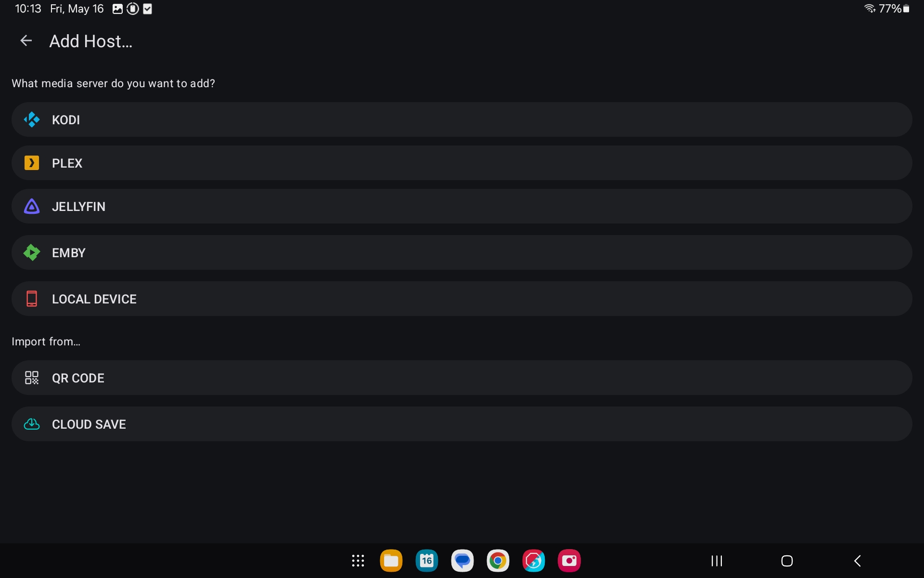Tap the green Emby logo icon

pos(32,252)
